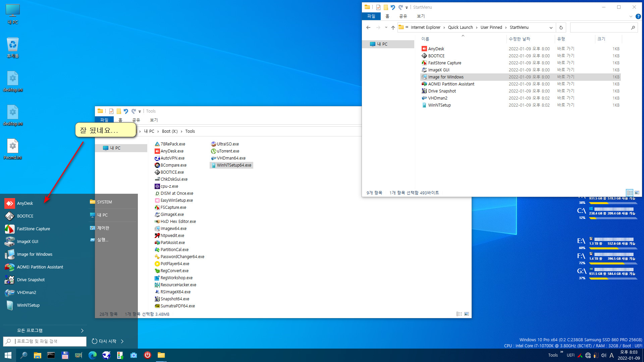Show hidden taskbar toolbar items chevron

click(x=562, y=352)
